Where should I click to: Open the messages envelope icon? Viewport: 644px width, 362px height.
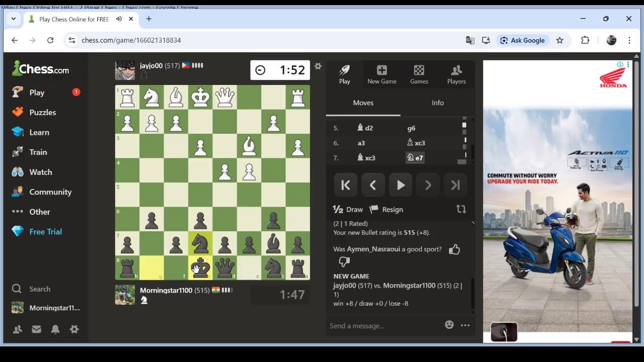tap(36, 329)
